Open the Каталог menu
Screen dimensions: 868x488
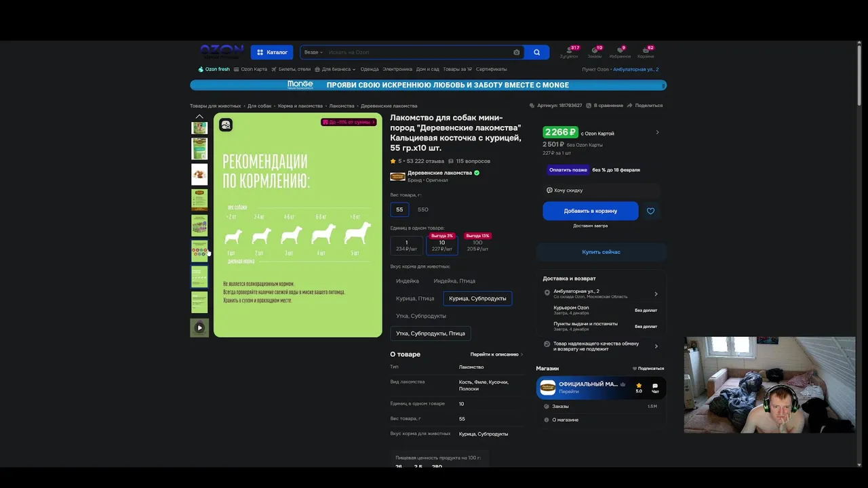click(272, 52)
